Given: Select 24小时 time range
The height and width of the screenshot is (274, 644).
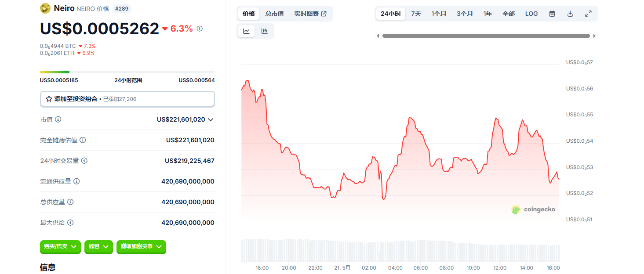Looking at the screenshot, I should tap(391, 14).
